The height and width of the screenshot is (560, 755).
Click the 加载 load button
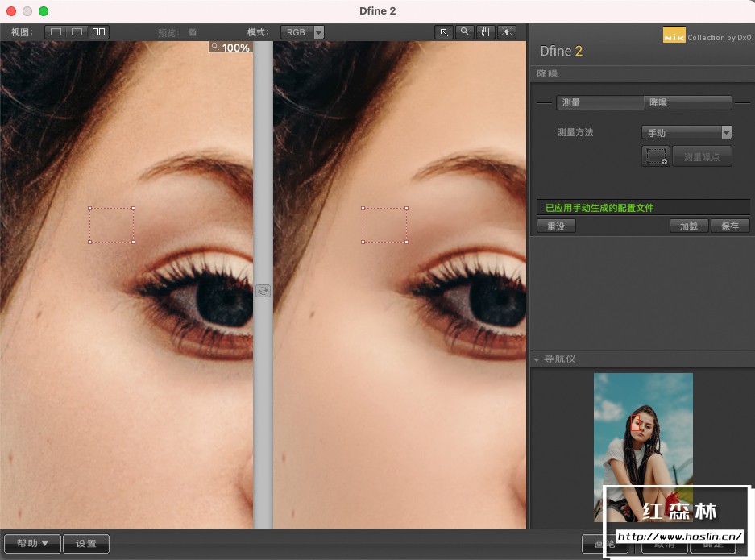coord(689,226)
